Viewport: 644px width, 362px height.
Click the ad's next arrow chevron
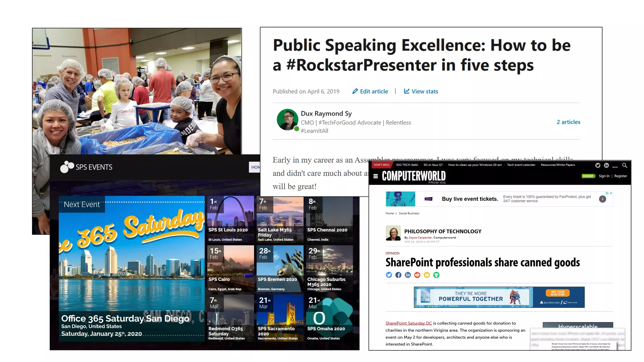coord(602,199)
